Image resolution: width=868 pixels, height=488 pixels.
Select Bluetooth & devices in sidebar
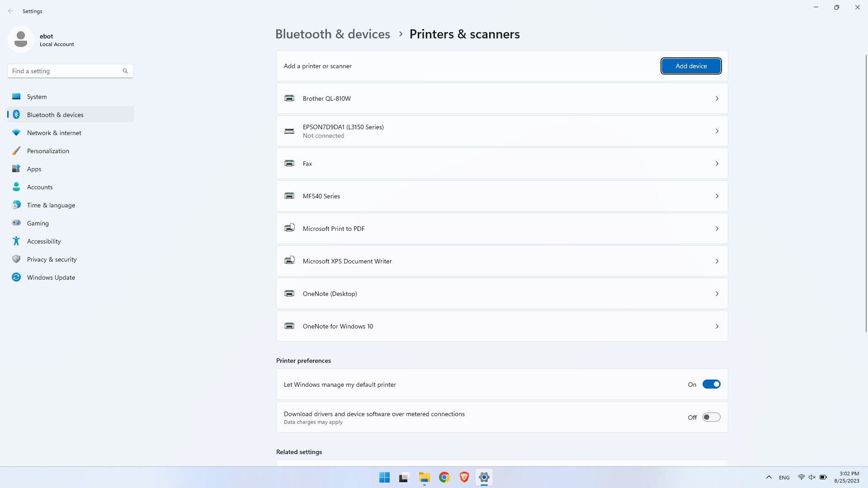click(71, 115)
